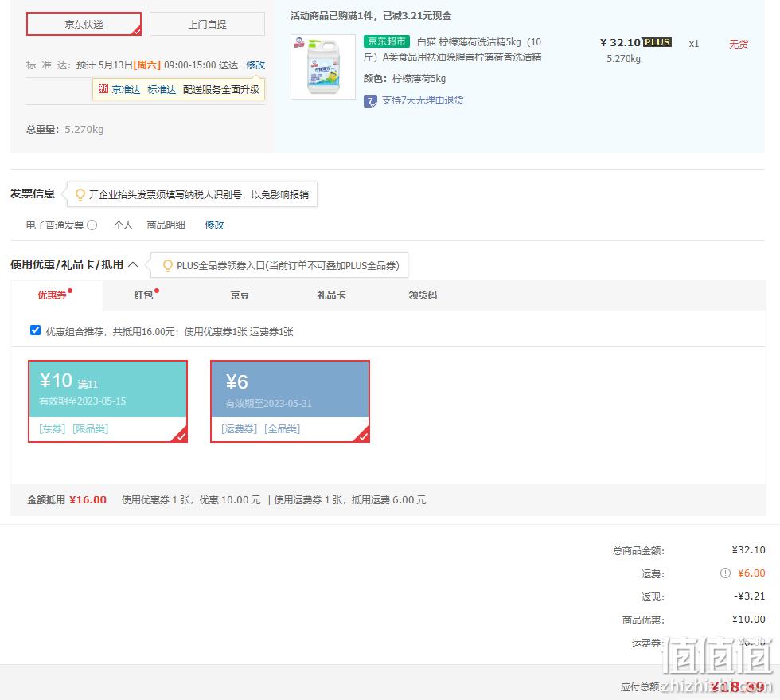Click the 新 badge icon before 京准达

pyautogui.click(x=103, y=88)
